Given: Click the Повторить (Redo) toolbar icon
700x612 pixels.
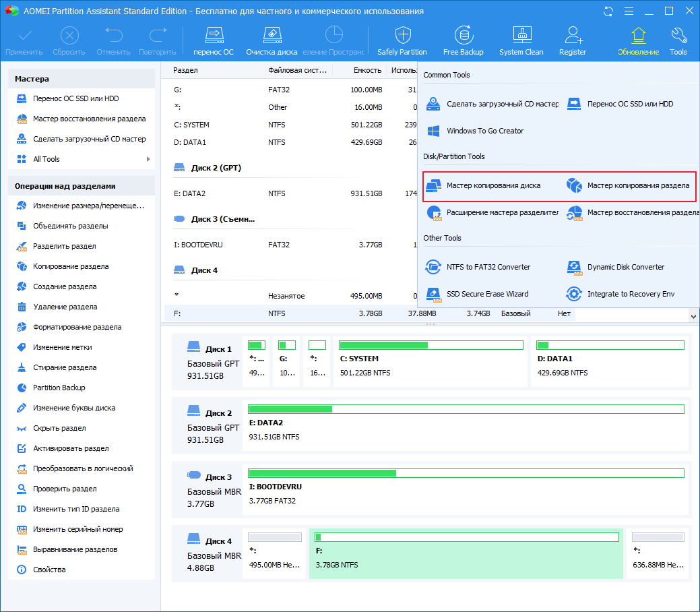Looking at the screenshot, I should point(157,42).
